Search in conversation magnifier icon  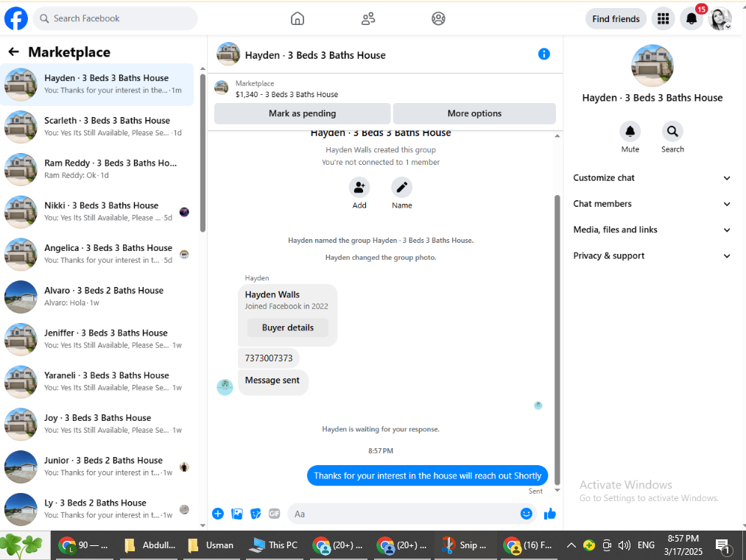[672, 131]
